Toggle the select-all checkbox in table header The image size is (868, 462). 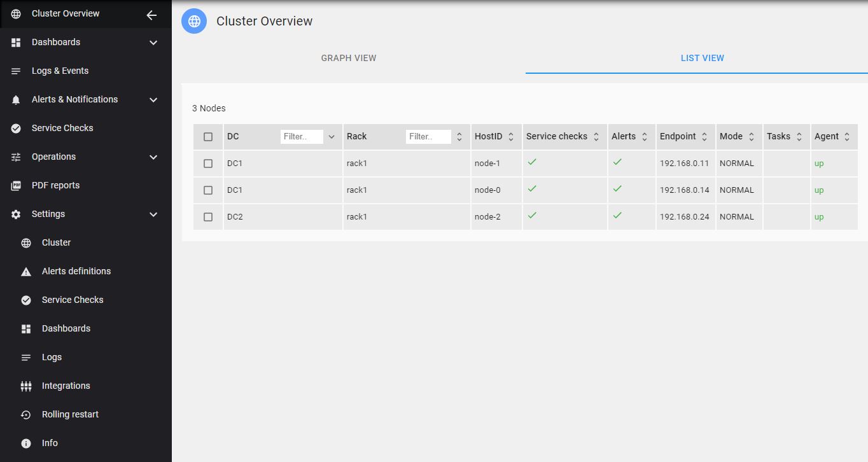208,137
